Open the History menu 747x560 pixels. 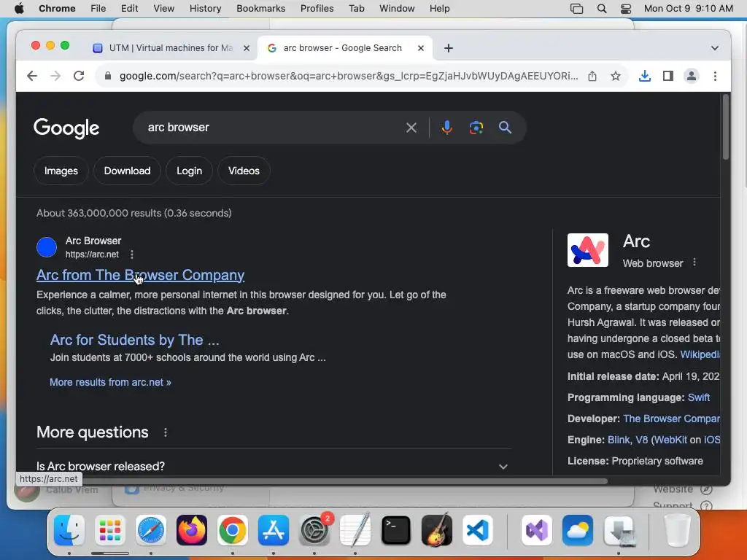click(x=205, y=9)
